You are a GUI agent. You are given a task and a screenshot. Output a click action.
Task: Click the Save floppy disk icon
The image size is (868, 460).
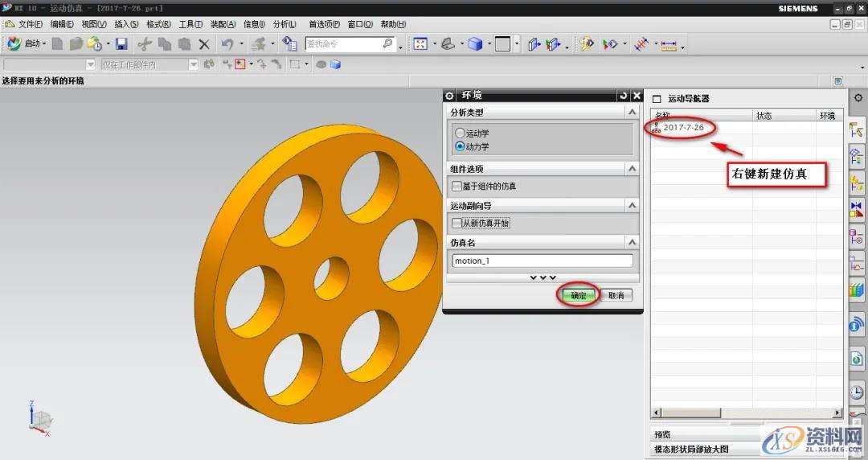(x=121, y=44)
